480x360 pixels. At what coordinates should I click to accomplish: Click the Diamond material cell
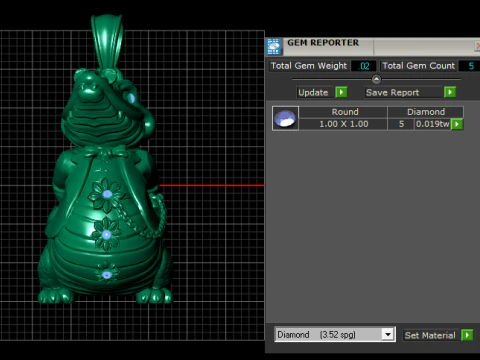pos(425,112)
